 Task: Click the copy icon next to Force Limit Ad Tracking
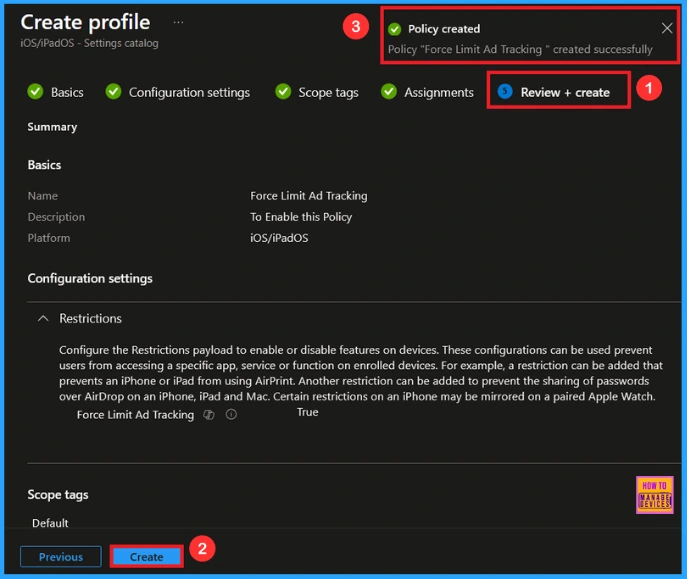[x=209, y=414]
